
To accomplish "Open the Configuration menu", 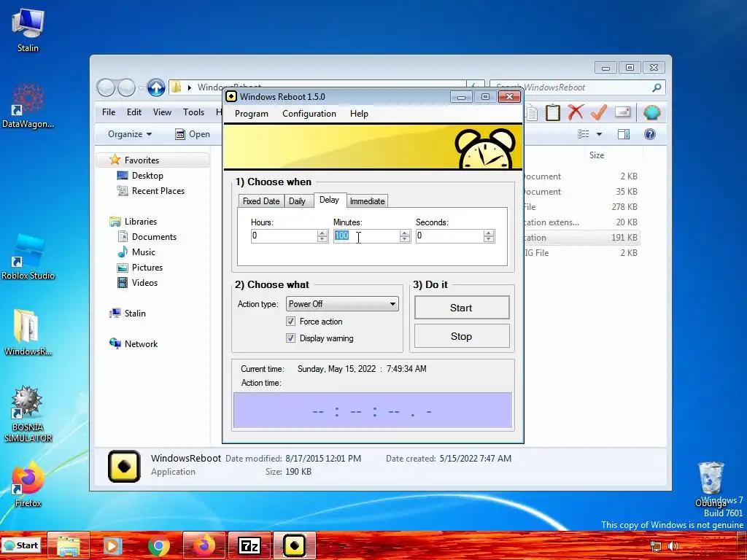I will click(x=309, y=114).
